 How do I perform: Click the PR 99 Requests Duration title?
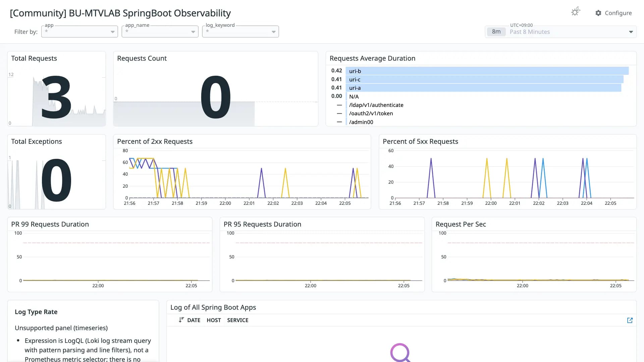click(x=50, y=224)
